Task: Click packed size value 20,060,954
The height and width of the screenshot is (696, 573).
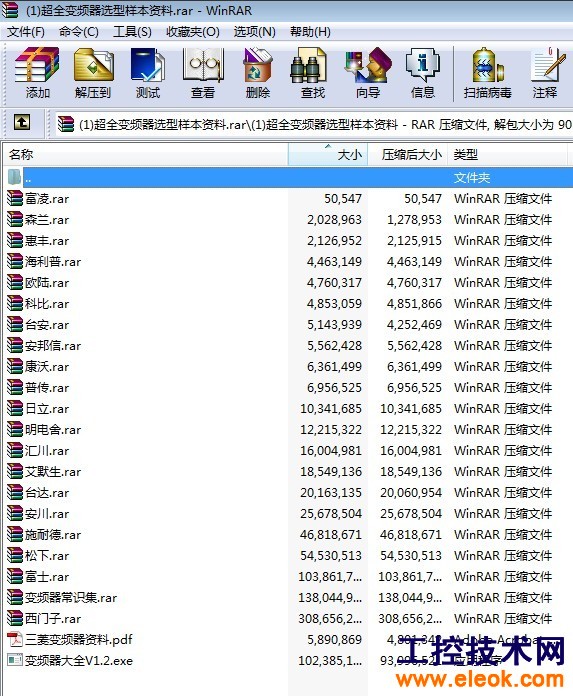Action: 411,493
